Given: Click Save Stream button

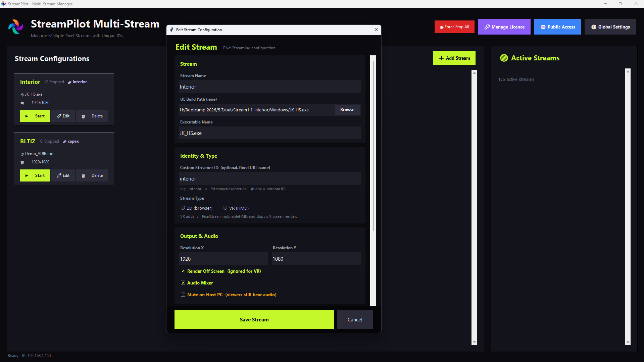Looking at the screenshot, I should 254,319.
